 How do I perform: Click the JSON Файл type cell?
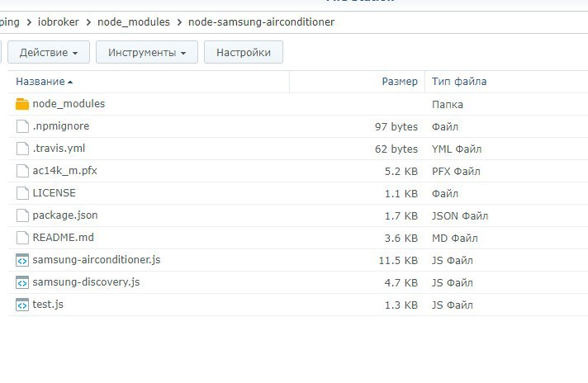(460, 216)
